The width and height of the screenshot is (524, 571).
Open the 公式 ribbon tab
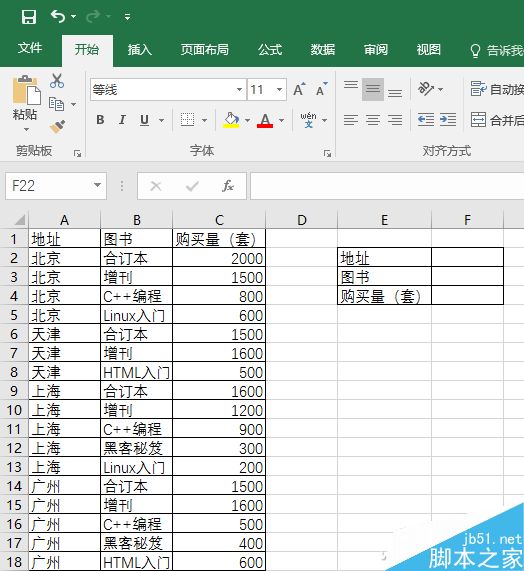coord(270,50)
